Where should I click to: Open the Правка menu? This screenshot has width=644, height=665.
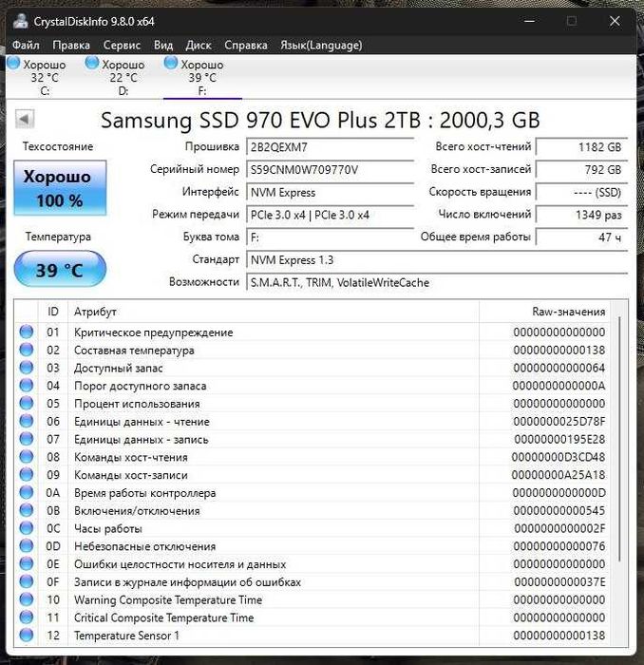coord(71,45)
